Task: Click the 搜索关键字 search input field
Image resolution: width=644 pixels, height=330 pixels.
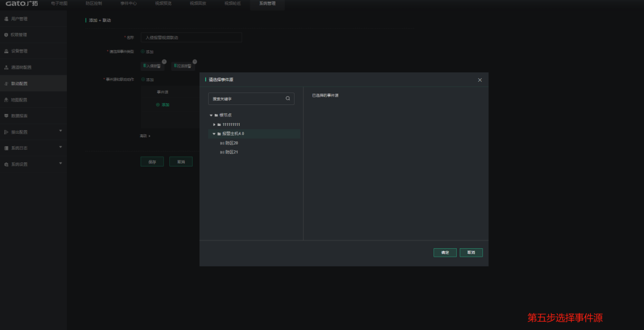Action: coord(247,98)
